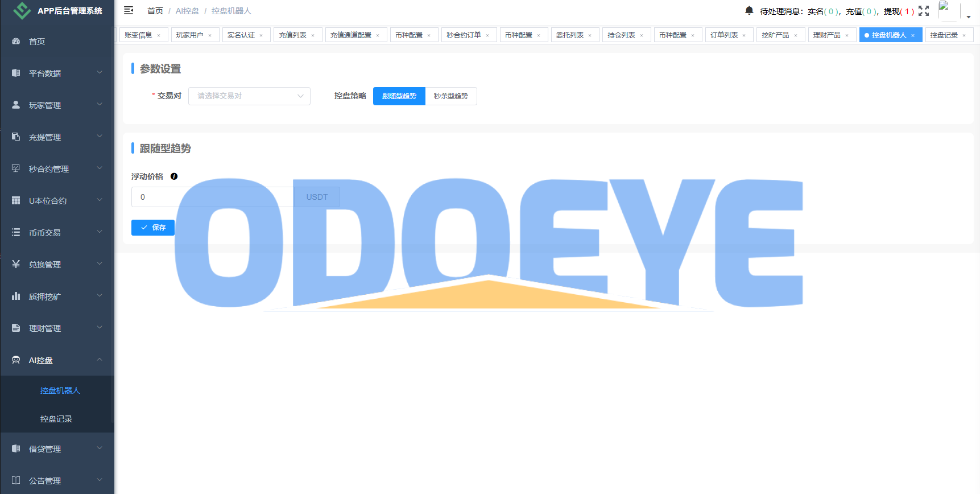The height and width of the screenshot is (494, 980).
Task: Expand the 公告管理 menu chevron
Action: (100, 480)
